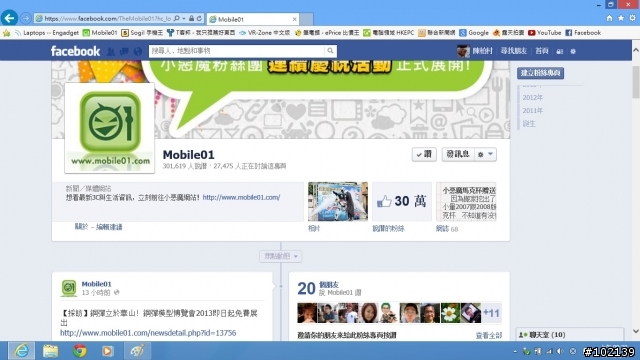This screenshot has width=640, height=360.
Task: Go to 首頁 (Home) in Facebook bar
Action: point(542,51)
